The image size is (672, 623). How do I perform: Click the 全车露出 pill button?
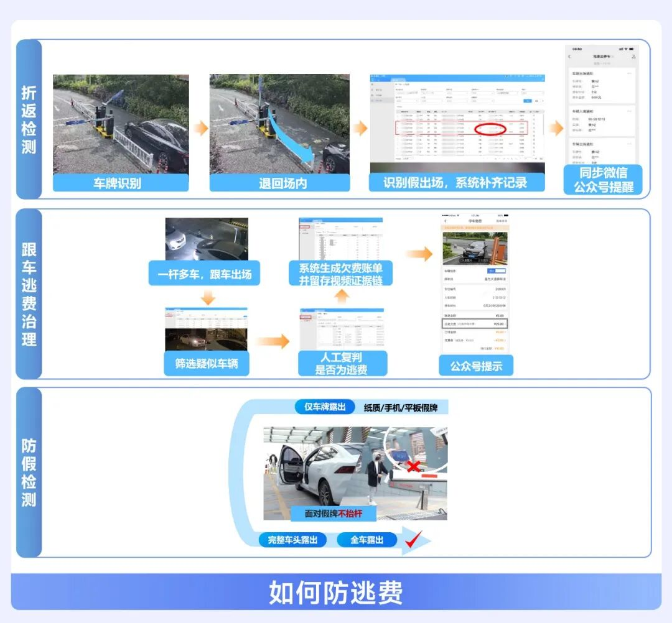click(x=366, y=540)
